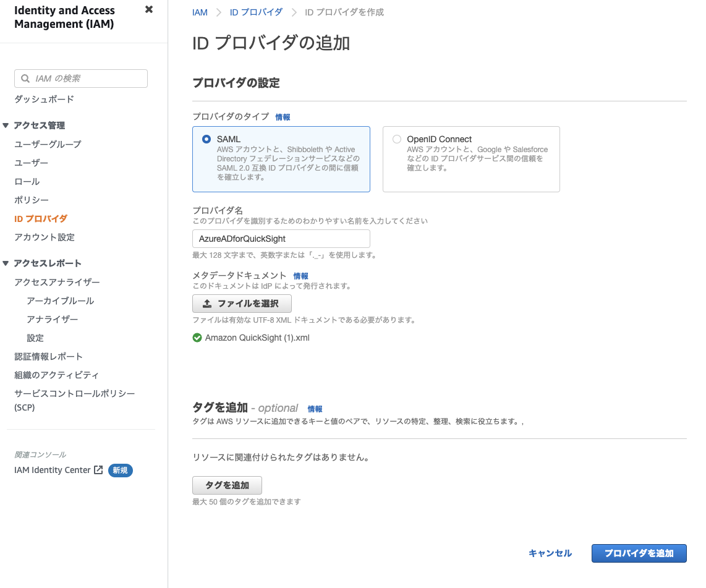Open アクセスアナライザー in the sidebar

pyautogui.click(x=57, y=283)
